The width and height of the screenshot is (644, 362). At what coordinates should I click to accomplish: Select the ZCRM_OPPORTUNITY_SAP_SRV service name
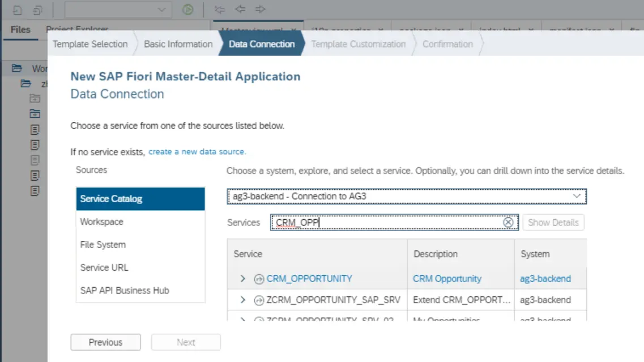pyautogui.click(x=334, y=300)
